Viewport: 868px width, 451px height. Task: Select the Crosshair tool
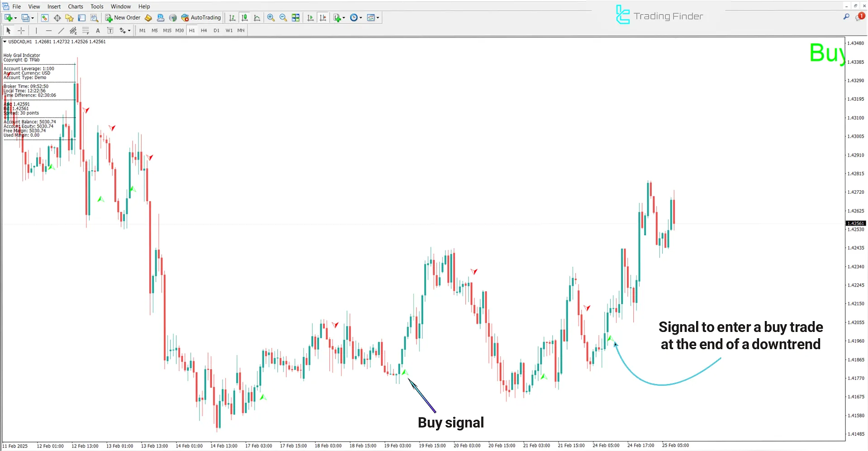tap(21, 30)
